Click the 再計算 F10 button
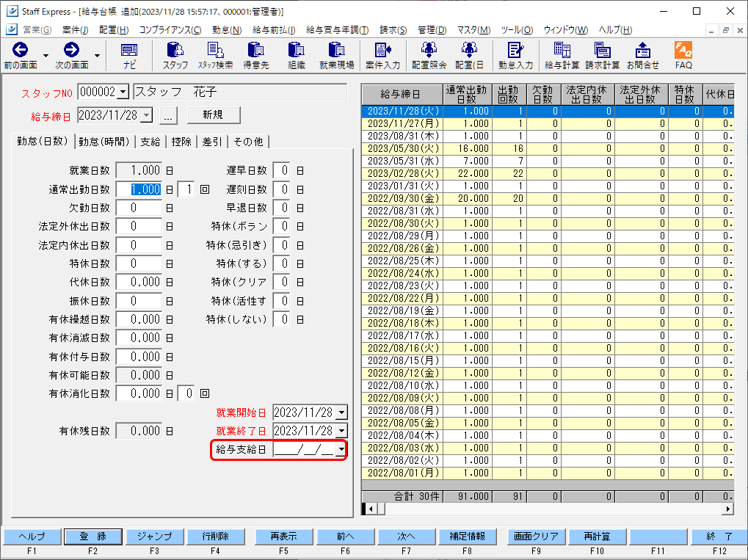The width and height of the screenshot is (748, 560). pos(598,537)
